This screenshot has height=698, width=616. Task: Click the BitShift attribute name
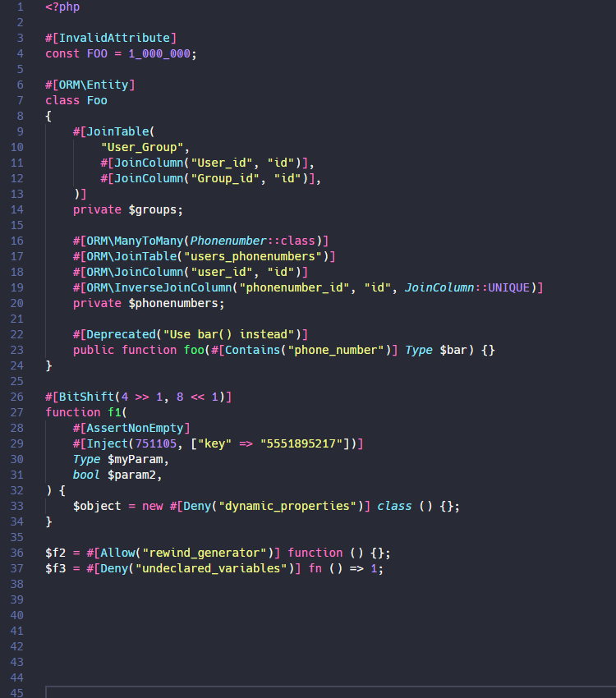click(x=87, y=397)
